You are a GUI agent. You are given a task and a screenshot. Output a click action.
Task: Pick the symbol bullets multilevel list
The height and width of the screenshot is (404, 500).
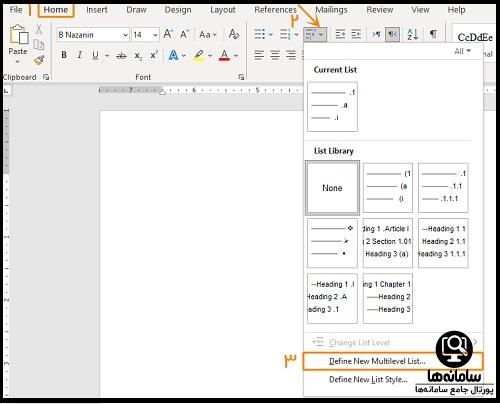tap(332, 243)
